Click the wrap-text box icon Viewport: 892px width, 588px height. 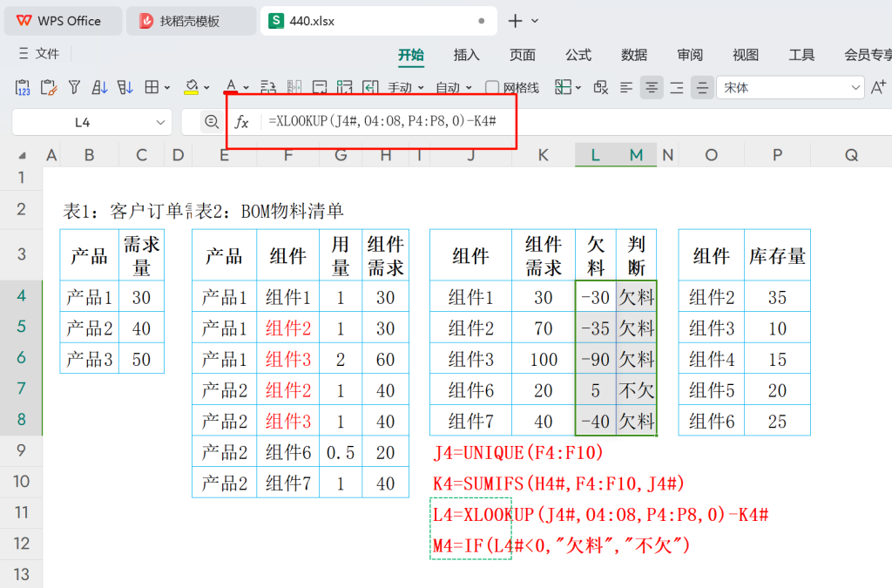point(320,88)
